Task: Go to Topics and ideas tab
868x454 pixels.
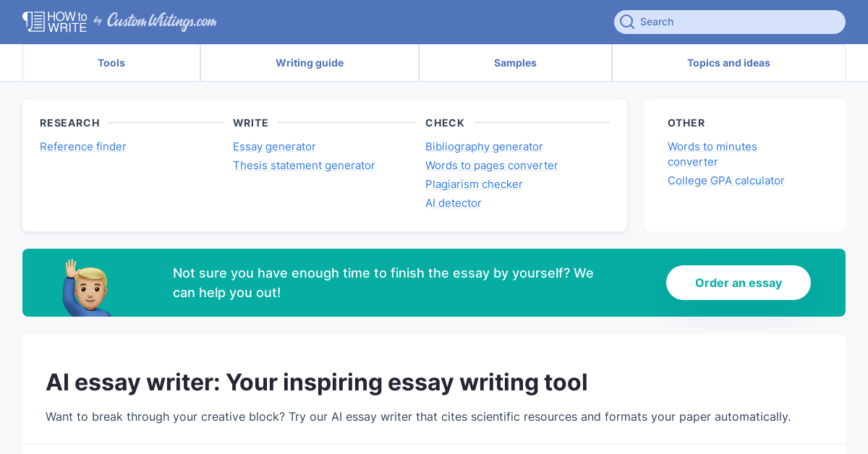Action: (x=728, y=63)
